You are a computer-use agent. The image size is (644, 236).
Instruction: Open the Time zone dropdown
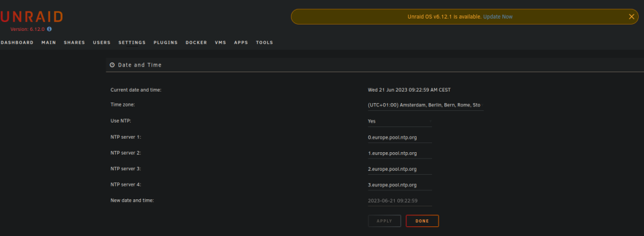426,105
